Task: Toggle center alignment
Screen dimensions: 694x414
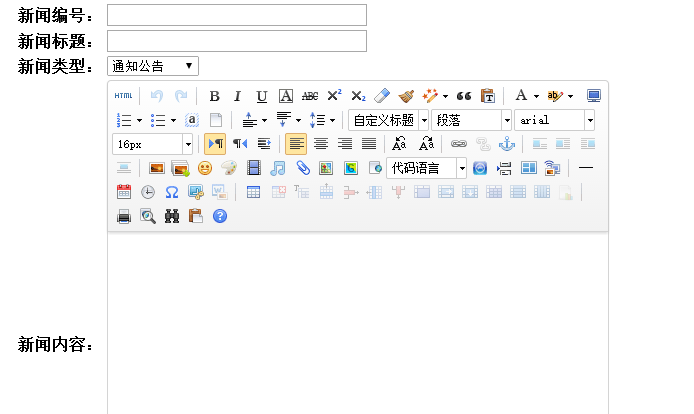Action: (320, 144)
